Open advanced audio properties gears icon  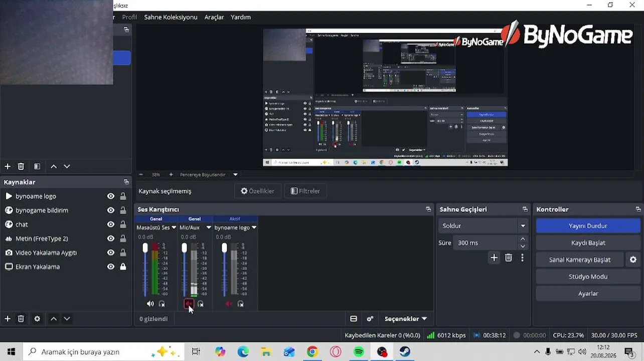click(370, 319)
